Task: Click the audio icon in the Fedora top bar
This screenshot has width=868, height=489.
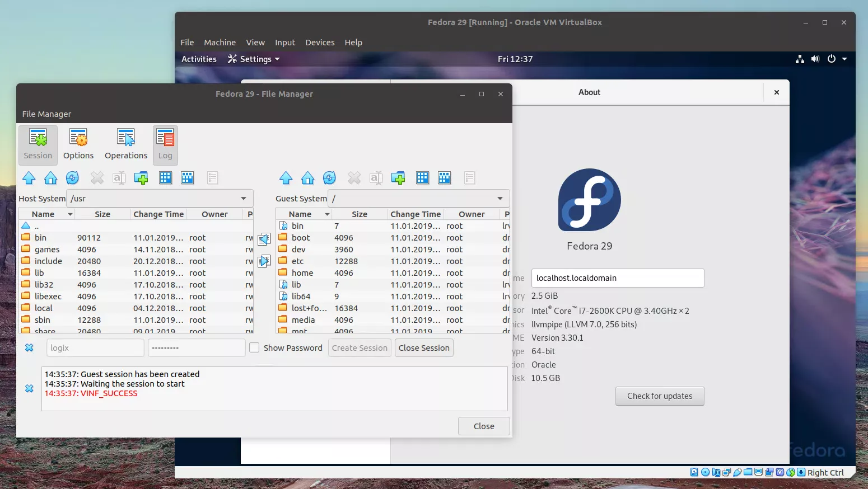Action: (x=815, y=59)
